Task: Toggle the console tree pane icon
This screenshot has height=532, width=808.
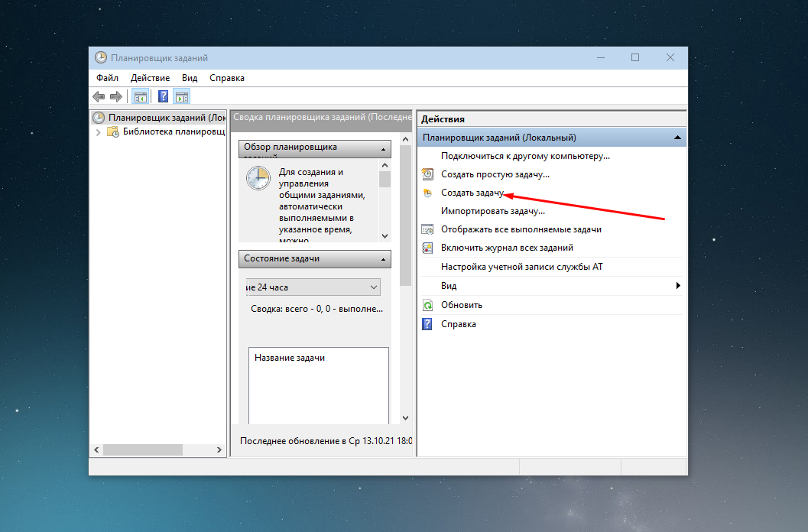Action: coord(140,96)
